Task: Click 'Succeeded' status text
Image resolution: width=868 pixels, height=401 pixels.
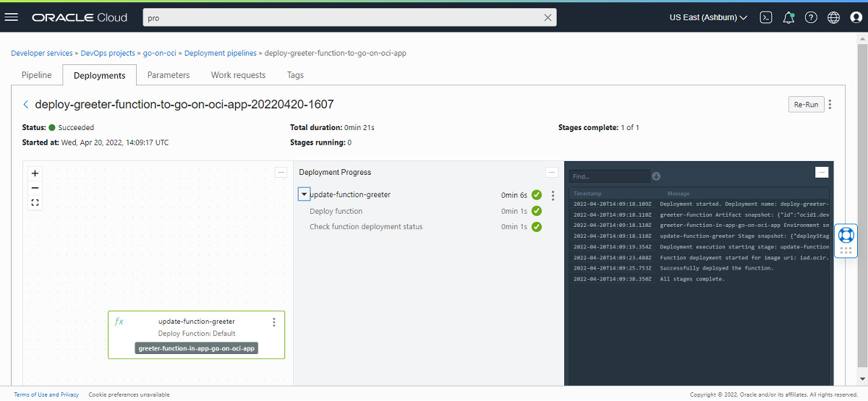Action: click(x=76, y=127)
